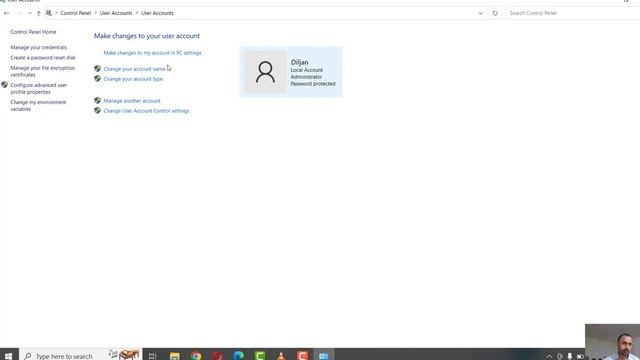This screenshot has width=640, height=360.
Task: Click Manage another account
Action: [132, 101]
